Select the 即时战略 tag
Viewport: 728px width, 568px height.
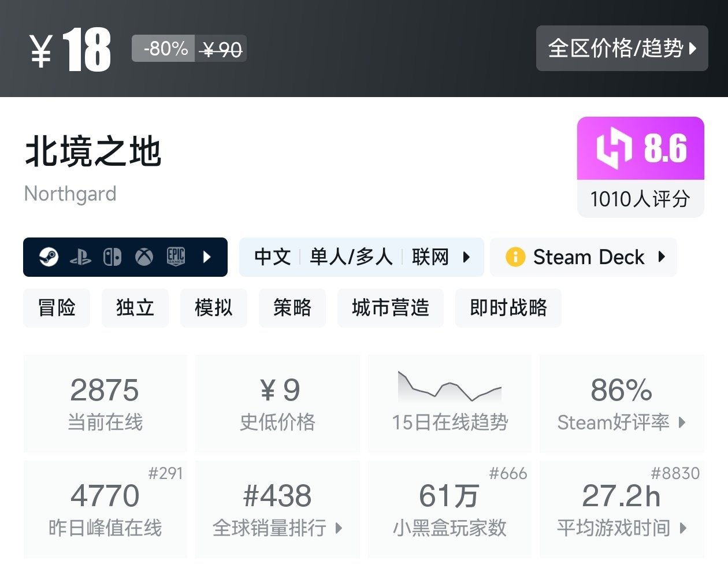[508, 308]
